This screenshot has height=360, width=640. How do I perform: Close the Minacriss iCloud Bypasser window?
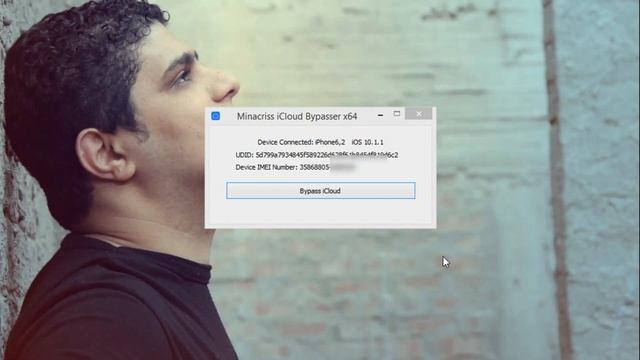click(x=419, y=114)
